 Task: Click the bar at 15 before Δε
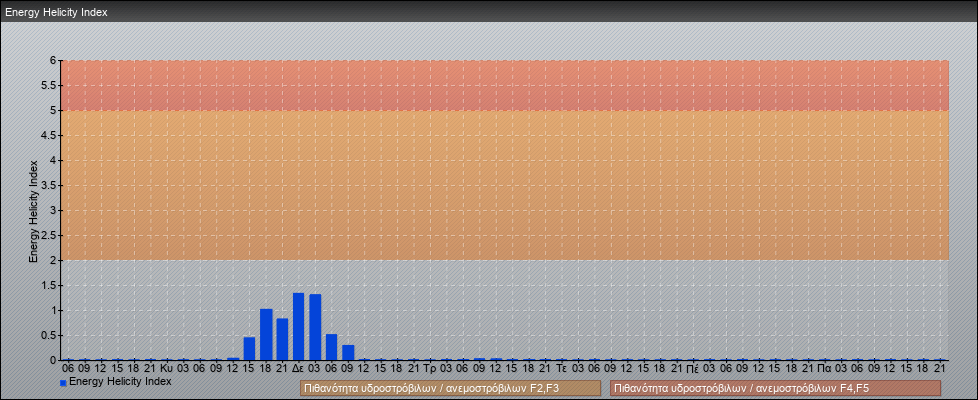tap(249, 349)
